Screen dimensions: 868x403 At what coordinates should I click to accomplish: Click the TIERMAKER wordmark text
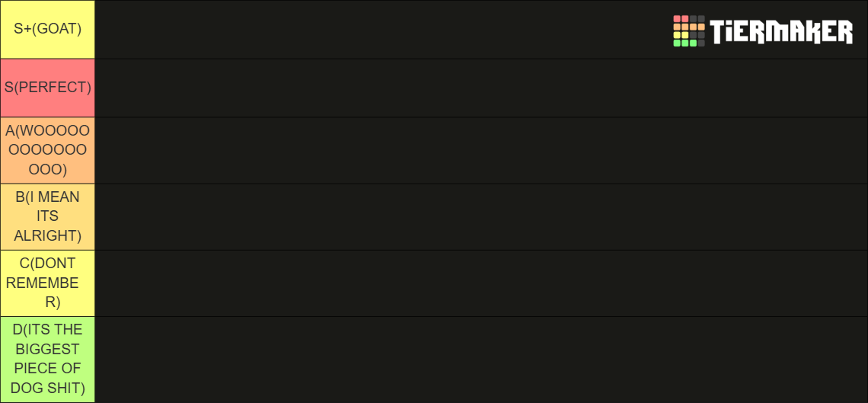[x=782, y=31]
